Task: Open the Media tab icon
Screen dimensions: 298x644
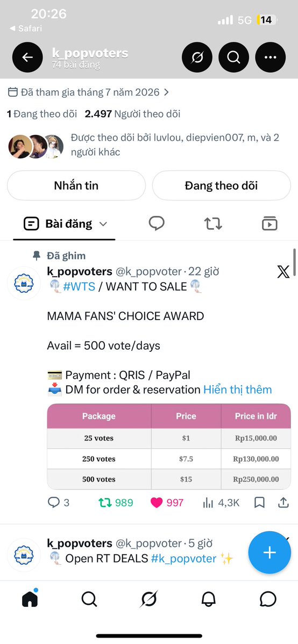Action: coord(269,223)
